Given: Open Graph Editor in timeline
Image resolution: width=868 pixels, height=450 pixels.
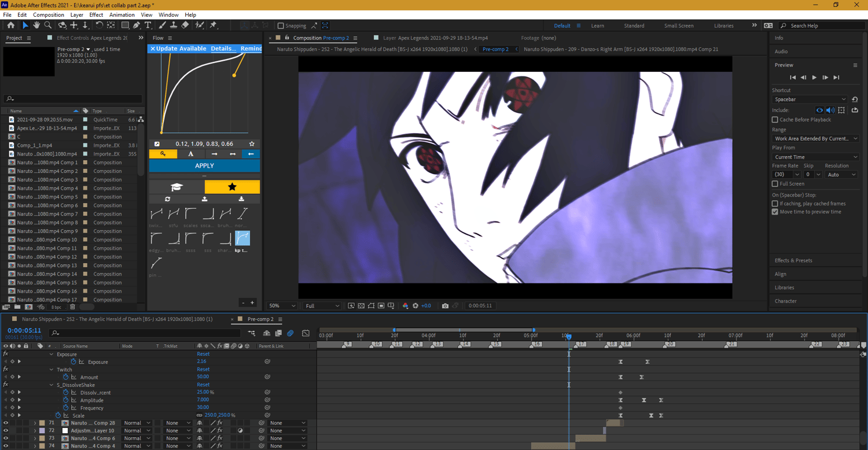Looking at the screenshot, I should (x=306, y=333).
